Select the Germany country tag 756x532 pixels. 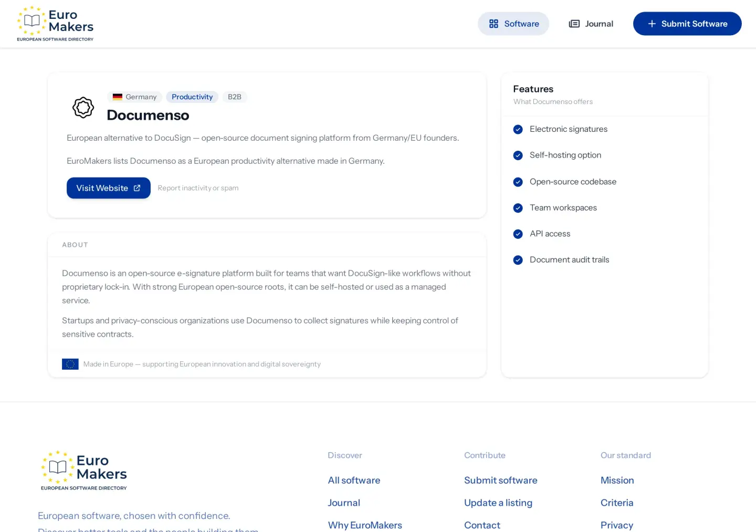point(135,97)
